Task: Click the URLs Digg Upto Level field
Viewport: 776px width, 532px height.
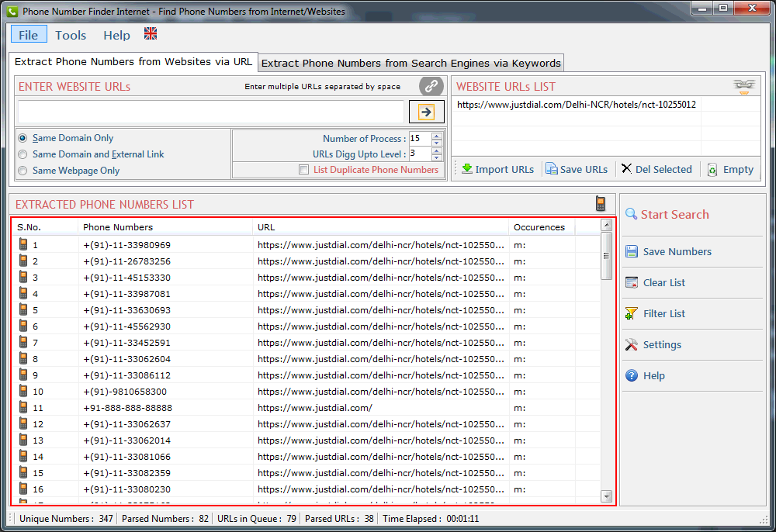Action: coord(420,154)
